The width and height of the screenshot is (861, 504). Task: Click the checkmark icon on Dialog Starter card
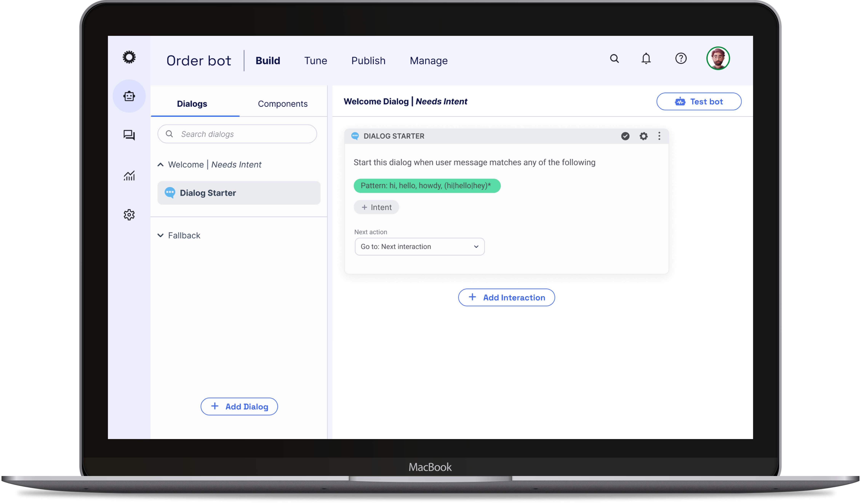click(x=625, y=136)
